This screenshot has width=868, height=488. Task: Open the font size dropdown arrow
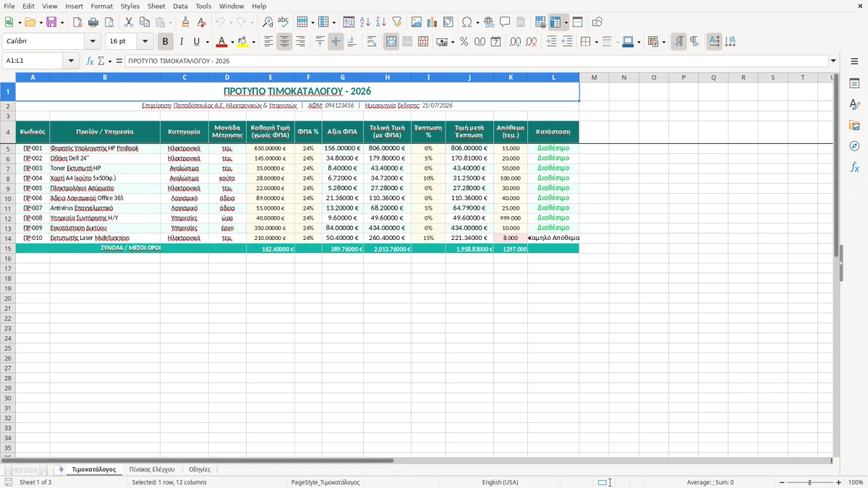coord(145,42)
